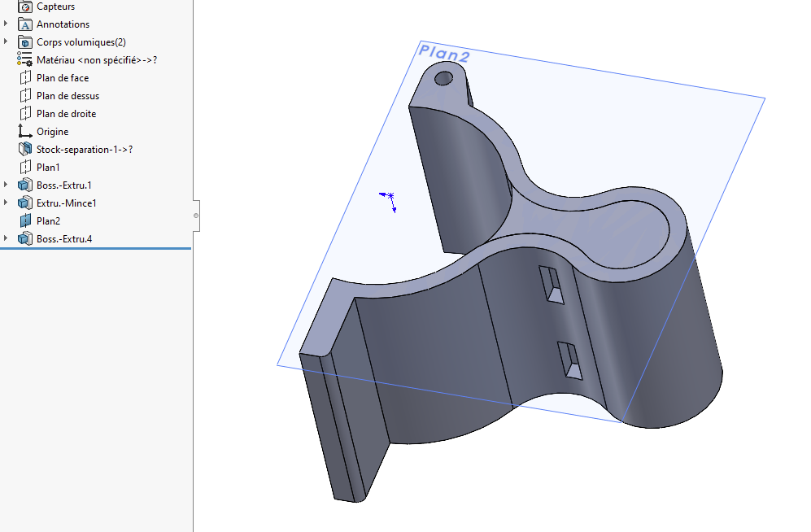811x532 pixels.
Task: Click the Matériau material icon
Action: 25,60
